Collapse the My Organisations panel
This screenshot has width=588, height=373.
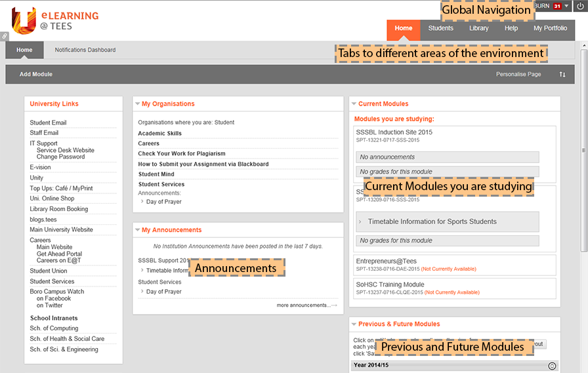coord(138,104)
